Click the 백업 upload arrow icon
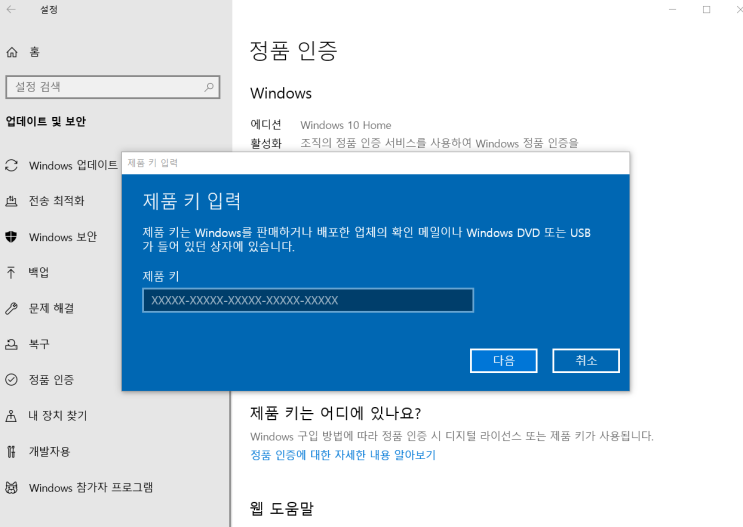This screenshot has height=527, width=743. (11, 272)
